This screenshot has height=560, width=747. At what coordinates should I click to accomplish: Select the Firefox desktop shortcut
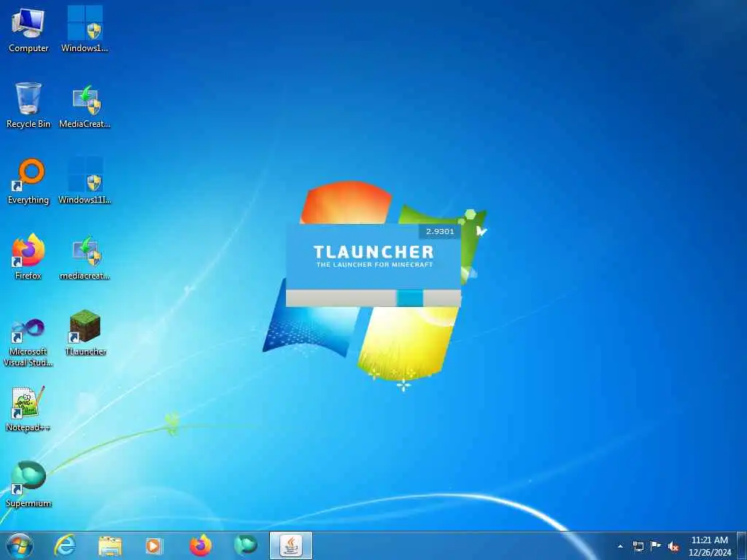[28, 257]
